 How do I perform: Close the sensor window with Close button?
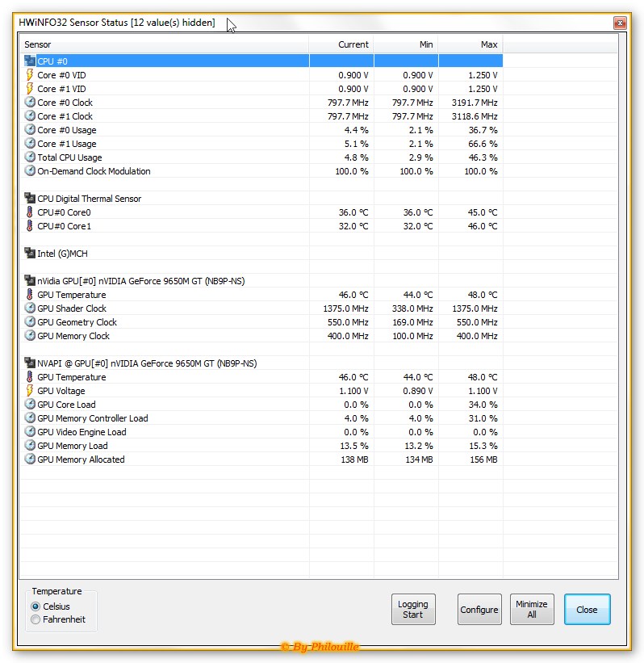coord(587,610)
